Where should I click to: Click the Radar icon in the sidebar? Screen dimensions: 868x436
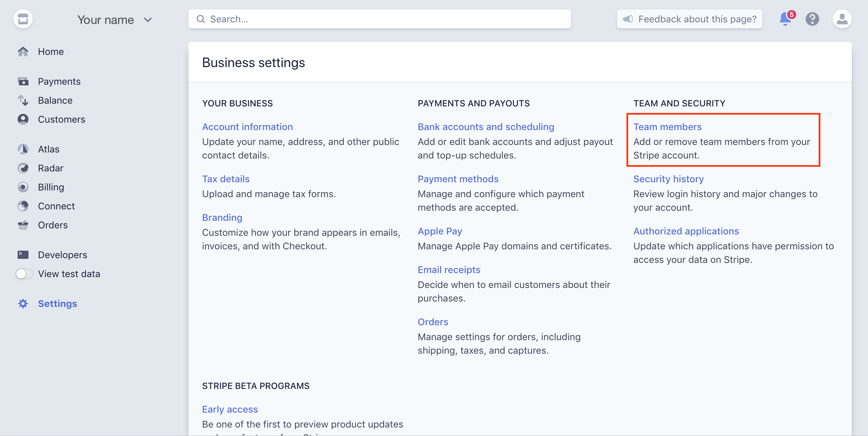(22, 168)
